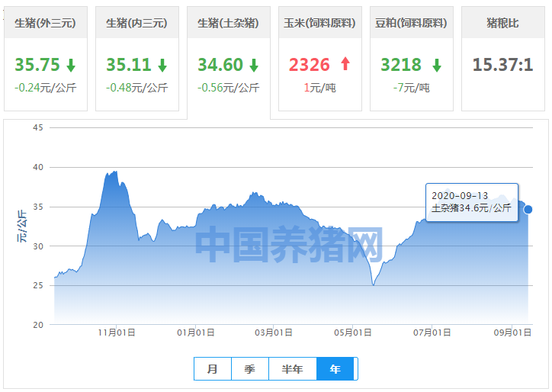Image resolution: width=552 pixels, height=392 pixels.
Task: Click the green down arrow beside 3218
Action: (436, 66)
